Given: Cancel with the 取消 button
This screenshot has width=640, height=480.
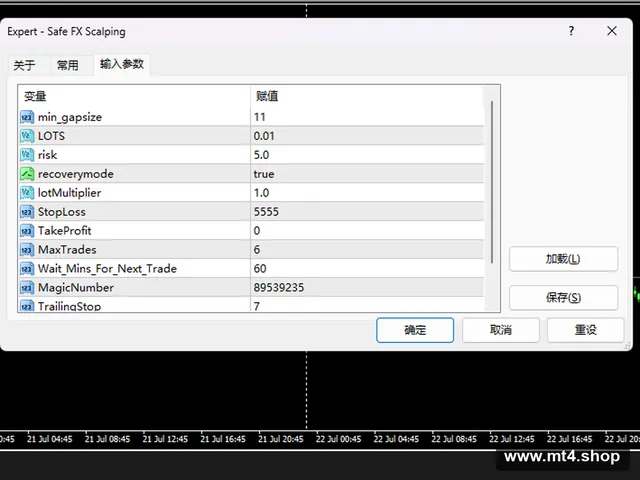Looking at the screenshot, I should pyautogui.click(x=500, y=330).
